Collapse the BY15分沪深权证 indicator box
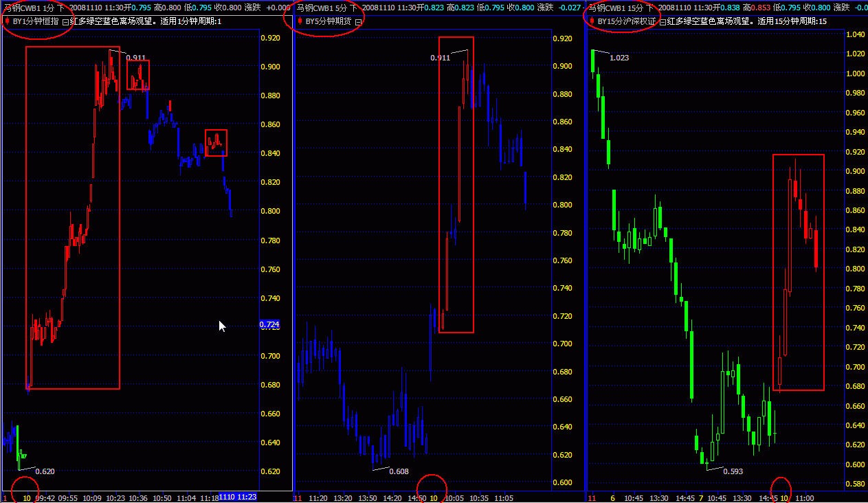Screen dimensions: 868x503 coord(663,22)
